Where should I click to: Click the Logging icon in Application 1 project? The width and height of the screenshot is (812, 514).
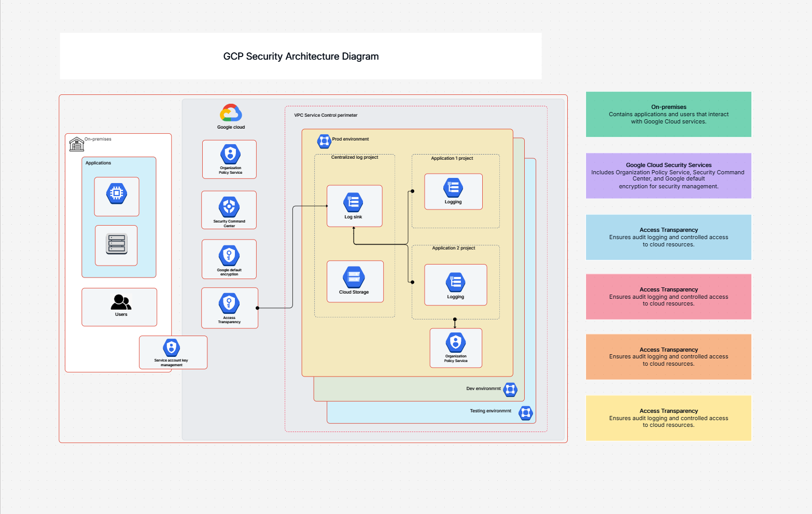tap(453, 188)
